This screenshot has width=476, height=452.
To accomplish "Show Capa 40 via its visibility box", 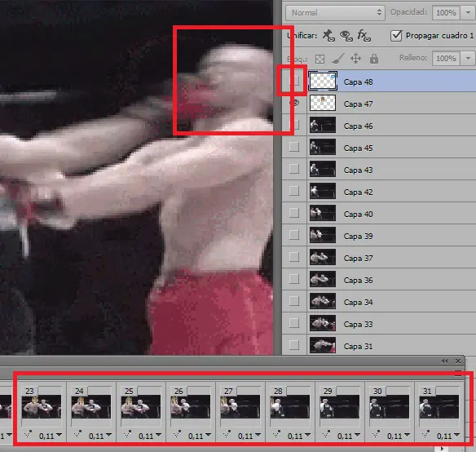I will (x=294, y=213).
